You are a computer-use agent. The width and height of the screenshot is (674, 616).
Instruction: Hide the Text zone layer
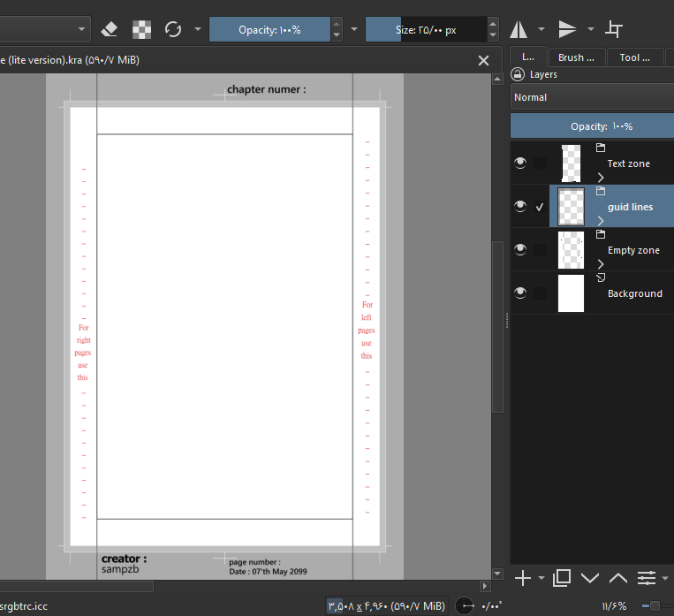(520, 163)
